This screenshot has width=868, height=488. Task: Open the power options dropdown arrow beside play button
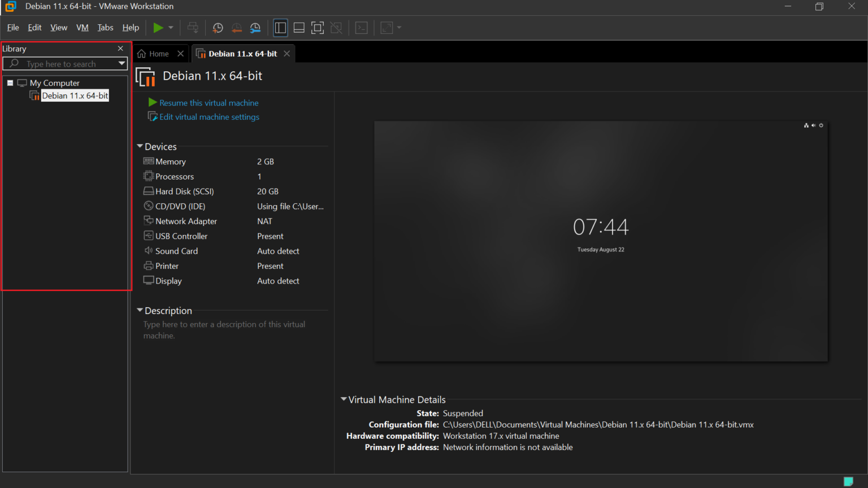click(x=171, y=28)
